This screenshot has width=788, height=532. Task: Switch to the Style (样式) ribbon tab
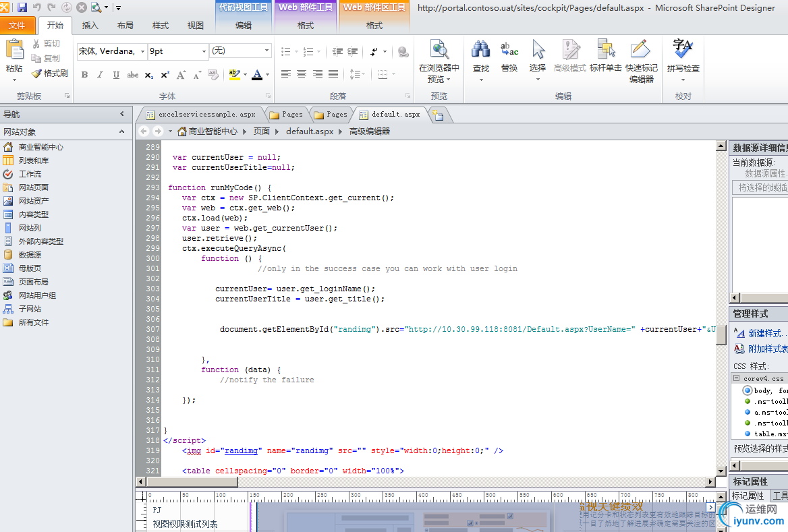click(161, 25)
